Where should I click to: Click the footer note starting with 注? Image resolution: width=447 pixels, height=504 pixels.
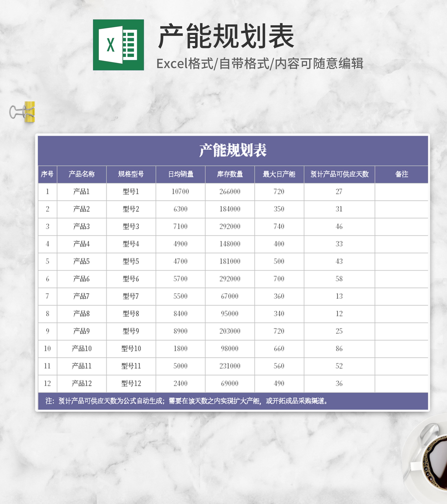[186, 401]
